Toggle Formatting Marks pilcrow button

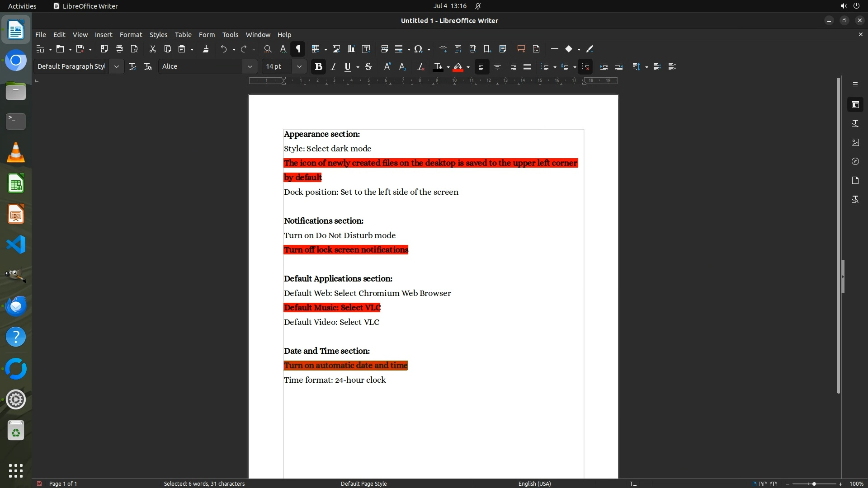pos(298,49)
